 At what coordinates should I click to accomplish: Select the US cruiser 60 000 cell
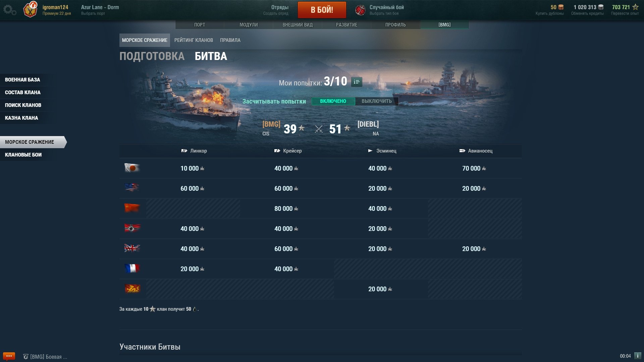click(286, 188)
